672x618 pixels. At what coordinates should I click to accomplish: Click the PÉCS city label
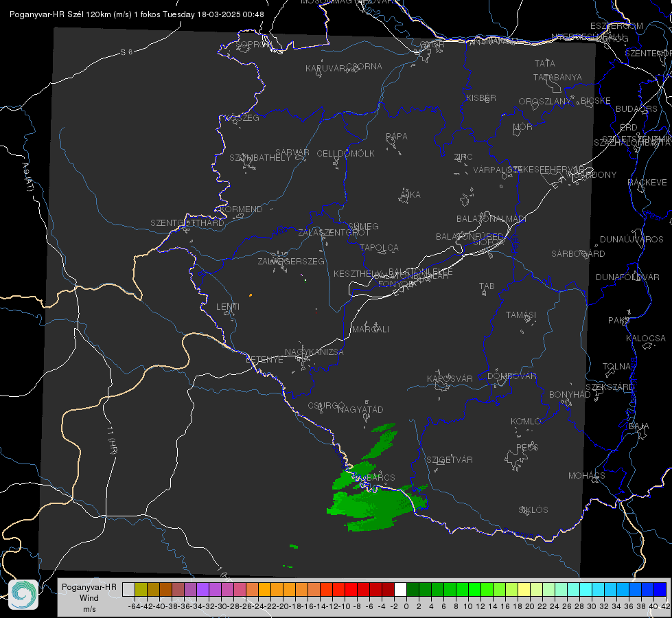pos(527,447)
